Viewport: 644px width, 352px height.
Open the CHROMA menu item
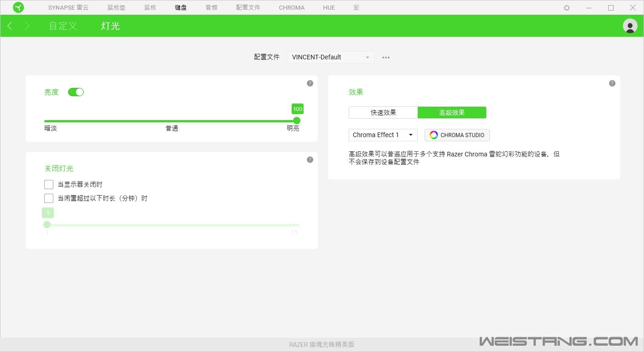coord(291,7)
